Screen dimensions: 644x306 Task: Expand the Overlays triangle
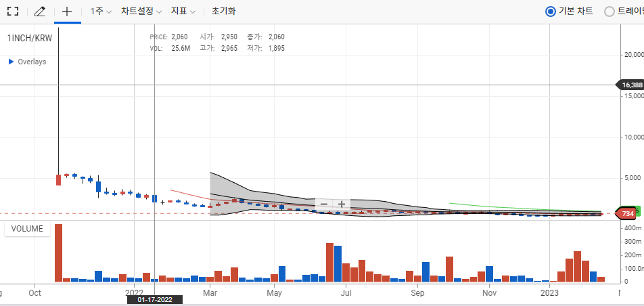point(11,62)
